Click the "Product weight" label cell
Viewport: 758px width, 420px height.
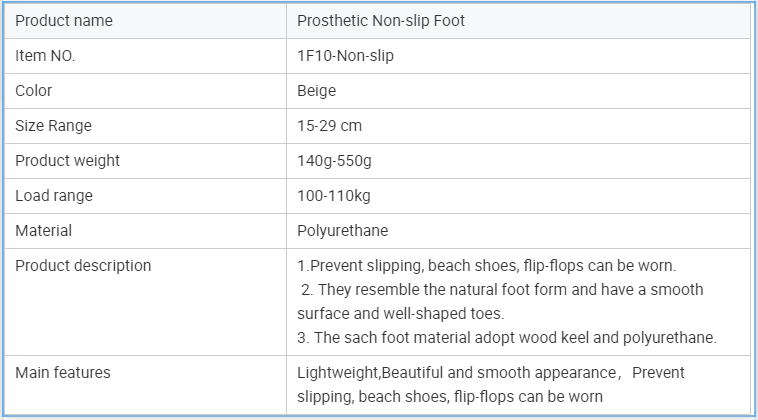pyautogui.click(x=145, y=161)
